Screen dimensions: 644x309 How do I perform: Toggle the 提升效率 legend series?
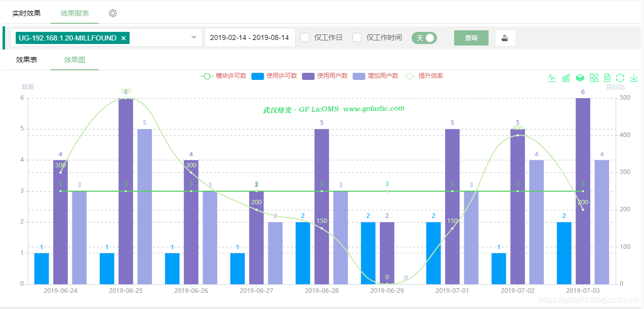click(x=410, y=76)
